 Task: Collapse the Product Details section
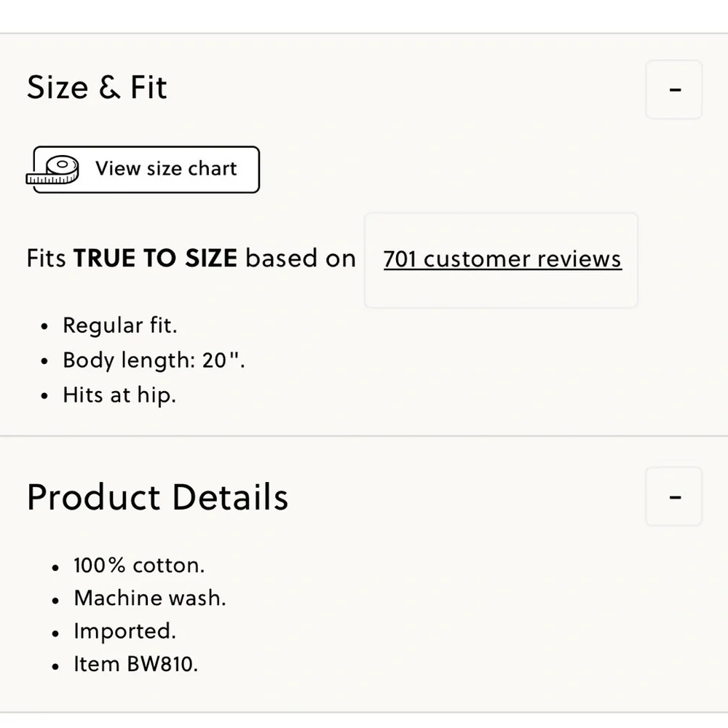674,497
